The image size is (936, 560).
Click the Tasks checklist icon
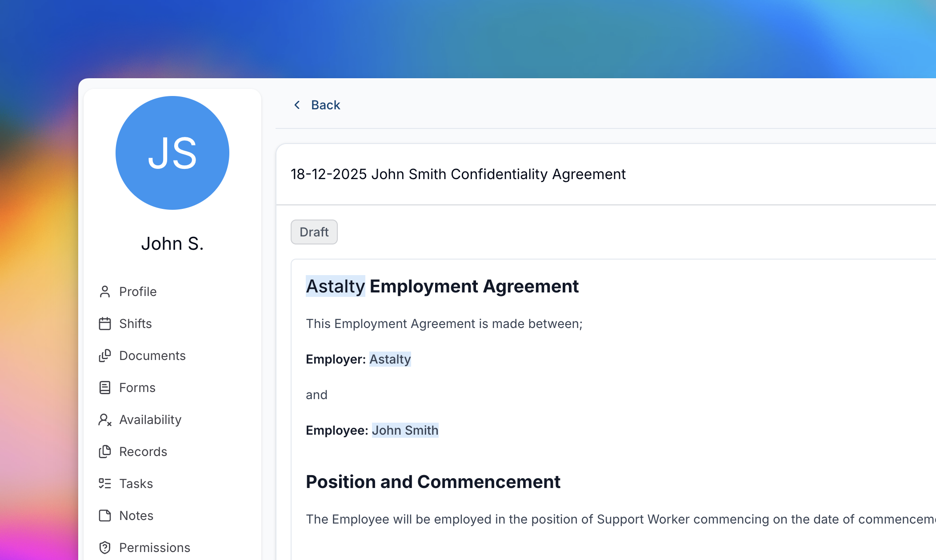point(105,484)
